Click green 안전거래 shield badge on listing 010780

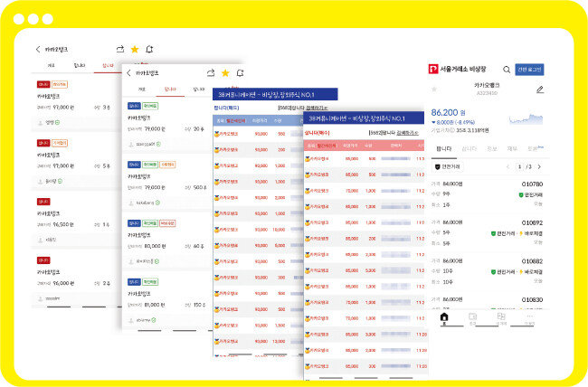(x=530, y=195)
